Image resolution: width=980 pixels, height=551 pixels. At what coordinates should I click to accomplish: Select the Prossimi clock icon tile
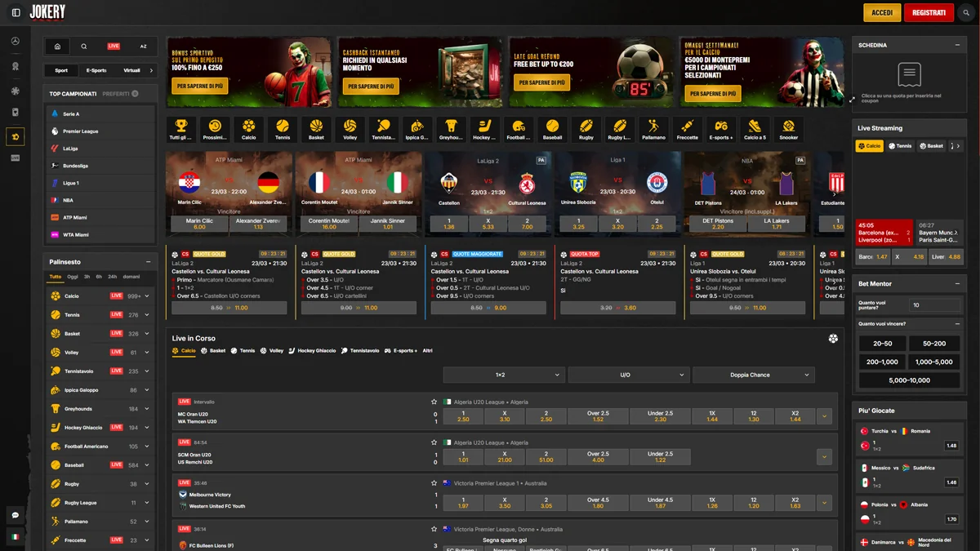[x=215, y=129]
